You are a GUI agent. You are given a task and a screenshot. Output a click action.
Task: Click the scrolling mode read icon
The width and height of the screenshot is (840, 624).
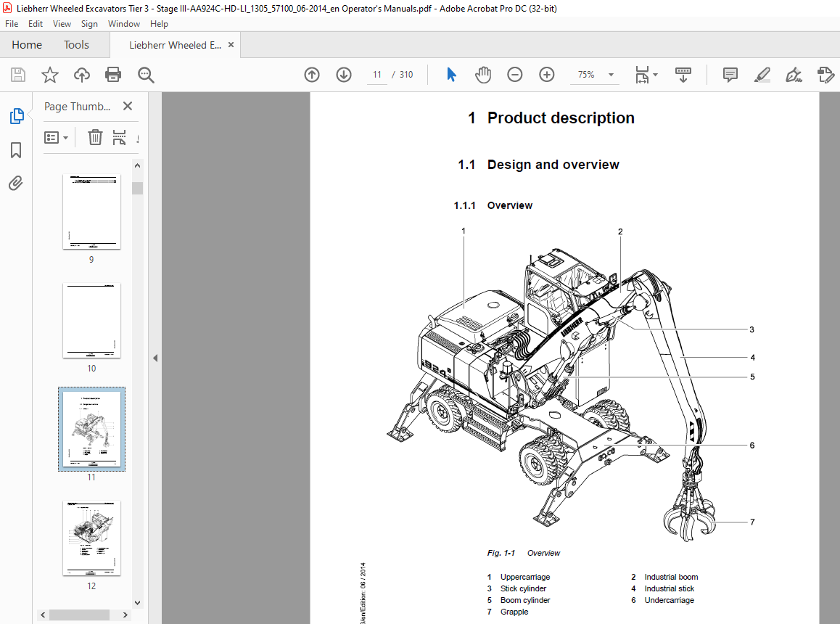683,75
